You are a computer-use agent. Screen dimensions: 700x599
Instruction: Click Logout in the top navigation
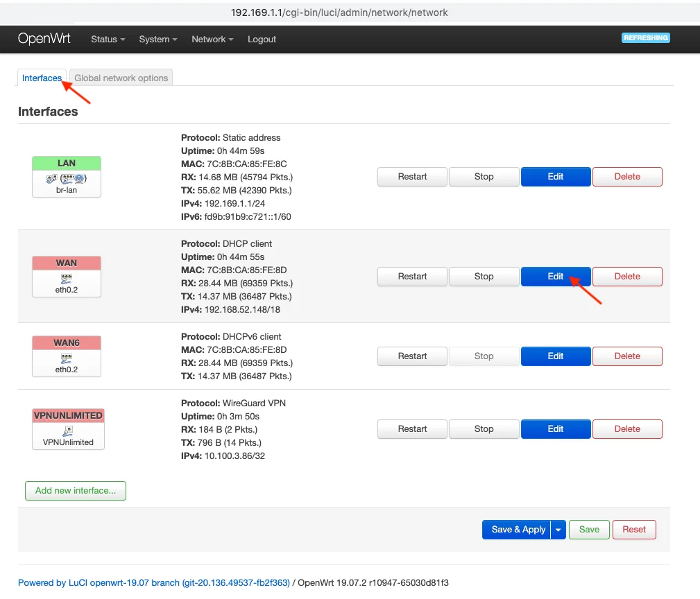coord(262,40)
